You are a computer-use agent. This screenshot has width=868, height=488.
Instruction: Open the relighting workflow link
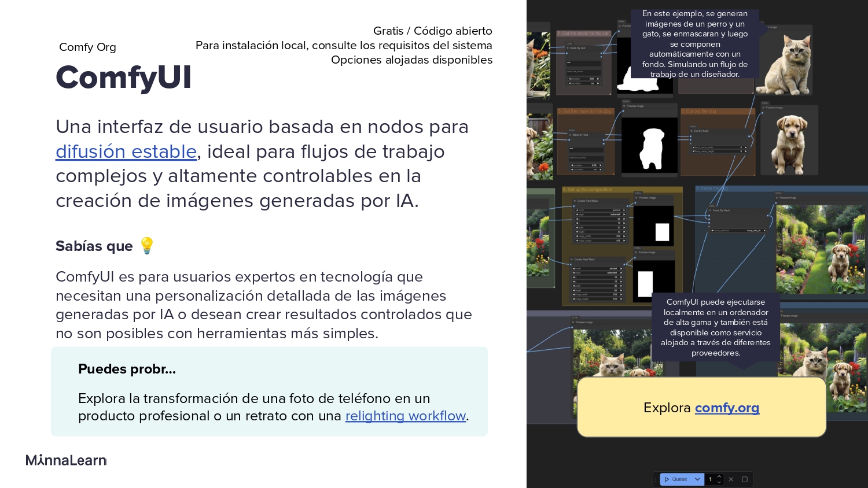406,416
